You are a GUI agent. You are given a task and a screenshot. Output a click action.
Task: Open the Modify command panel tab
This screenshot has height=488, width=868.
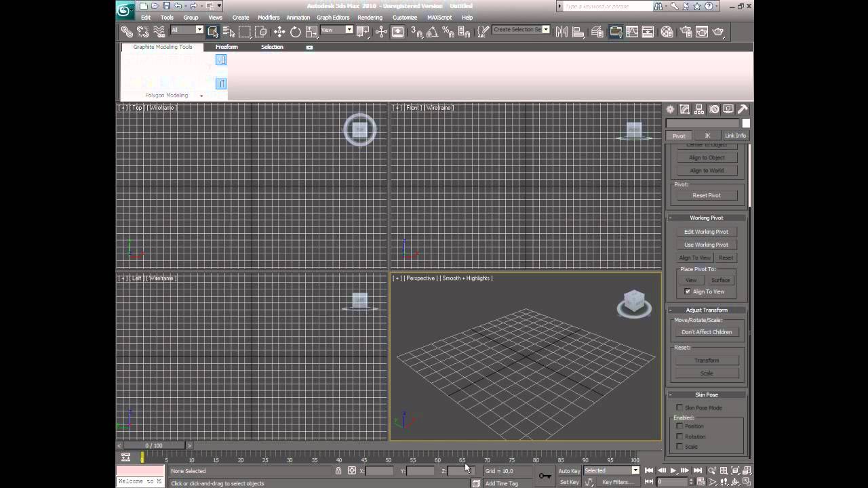(685, 109)
